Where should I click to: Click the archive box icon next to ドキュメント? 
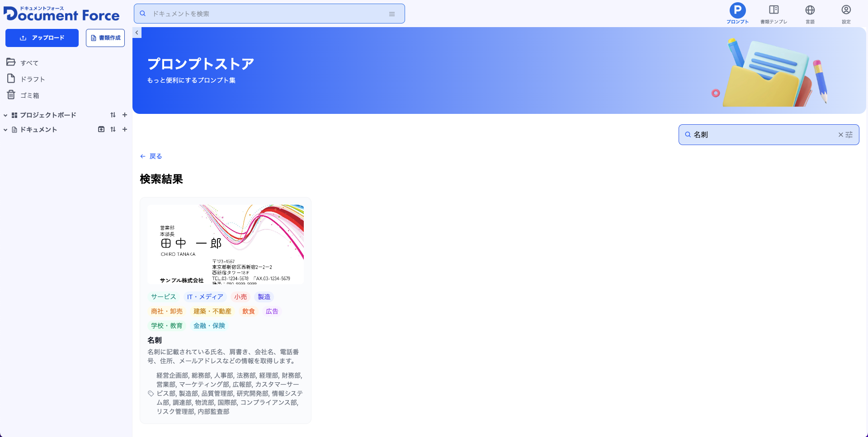click(101, 129)
